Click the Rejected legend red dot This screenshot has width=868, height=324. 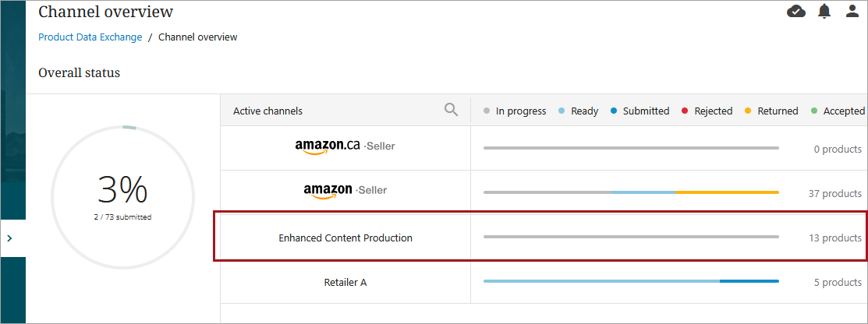(x=686, y=111)
